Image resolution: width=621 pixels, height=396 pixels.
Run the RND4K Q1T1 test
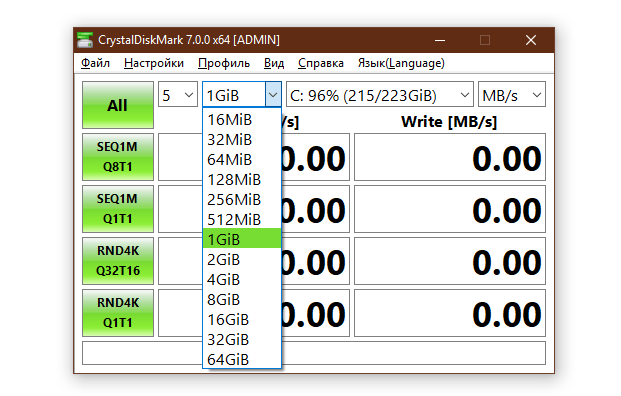click(x=118, y=313)
